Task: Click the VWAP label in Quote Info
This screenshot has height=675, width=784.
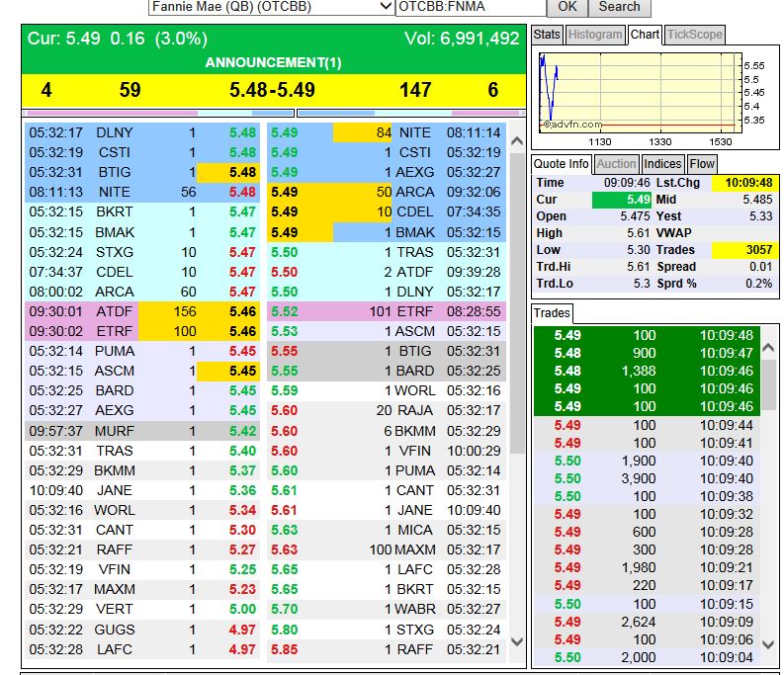Action: 674,233
